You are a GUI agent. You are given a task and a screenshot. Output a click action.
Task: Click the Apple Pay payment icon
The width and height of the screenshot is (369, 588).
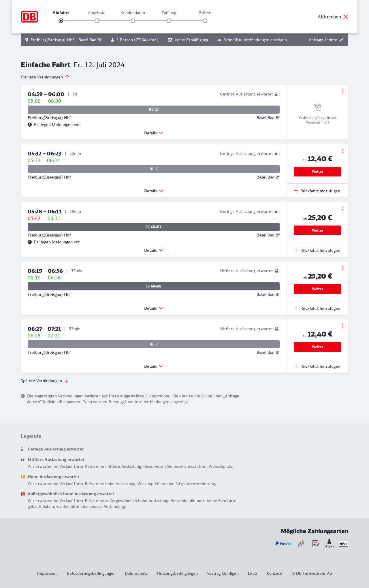point(343,544)
